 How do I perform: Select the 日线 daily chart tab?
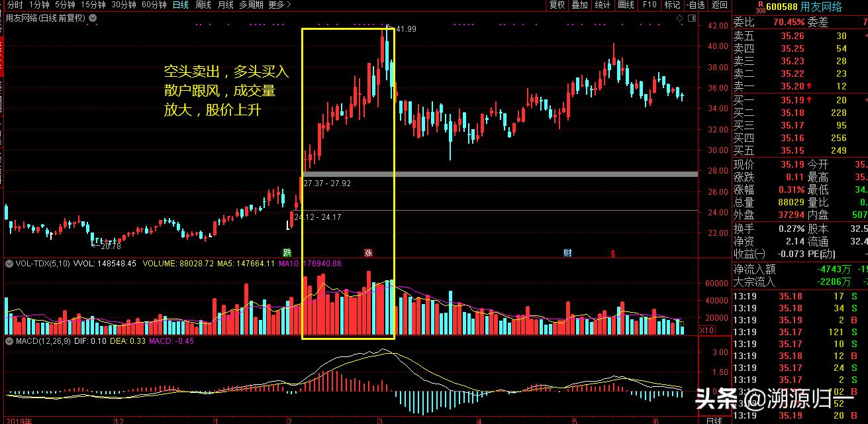pos(180,5)
